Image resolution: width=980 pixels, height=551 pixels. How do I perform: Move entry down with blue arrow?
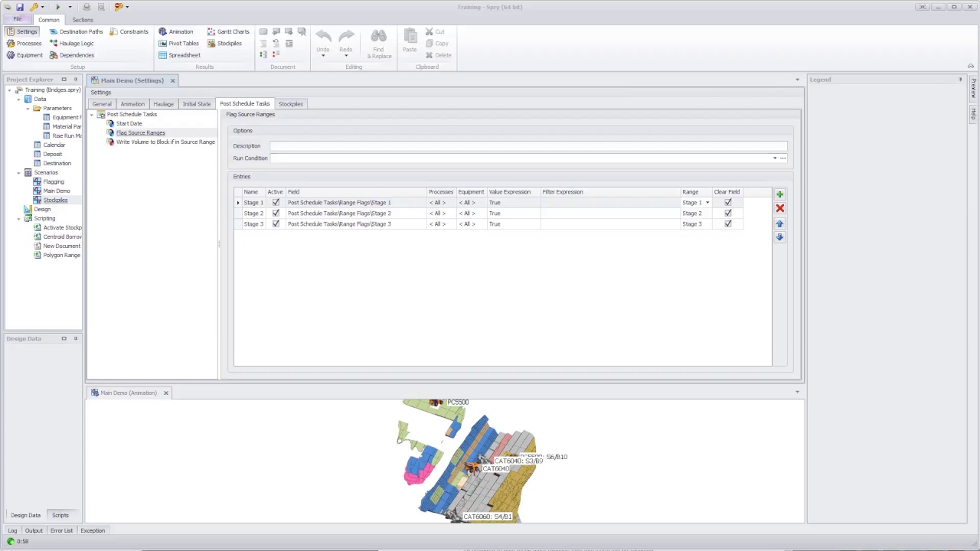coord(779,237)
